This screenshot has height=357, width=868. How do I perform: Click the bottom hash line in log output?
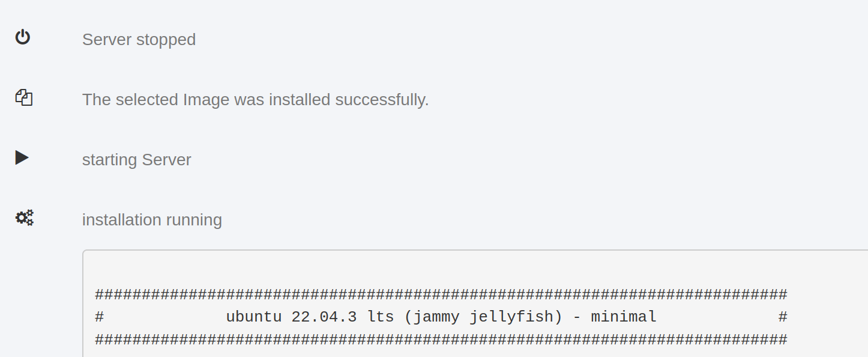441,340
